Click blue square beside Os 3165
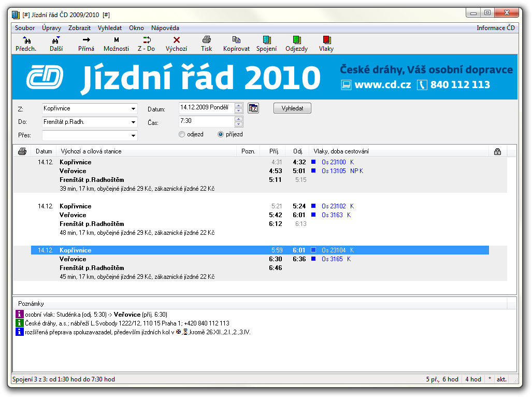Image resolution: width=532 pixels, height=397 pixels. point(313,259)
